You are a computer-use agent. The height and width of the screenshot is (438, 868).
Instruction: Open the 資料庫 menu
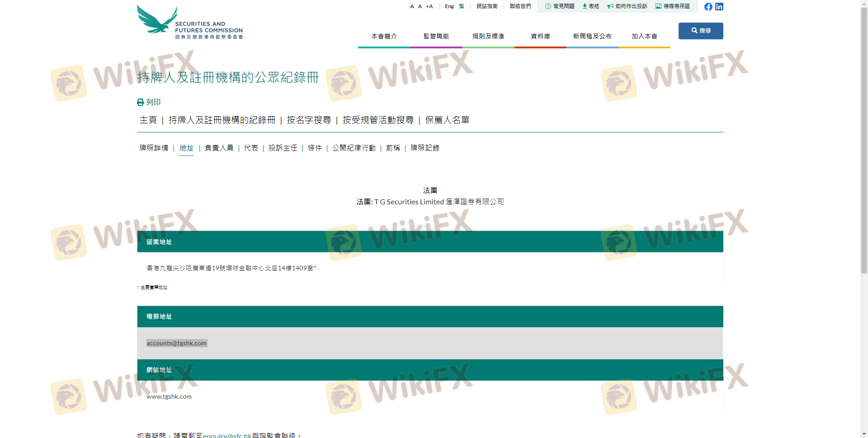point(540,36)
